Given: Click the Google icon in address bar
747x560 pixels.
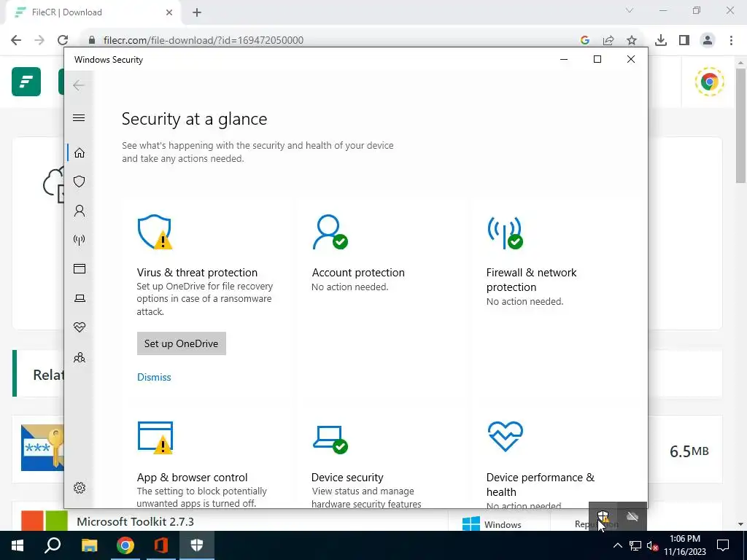Looking at the screenshot, I should [x=585, y=41].
